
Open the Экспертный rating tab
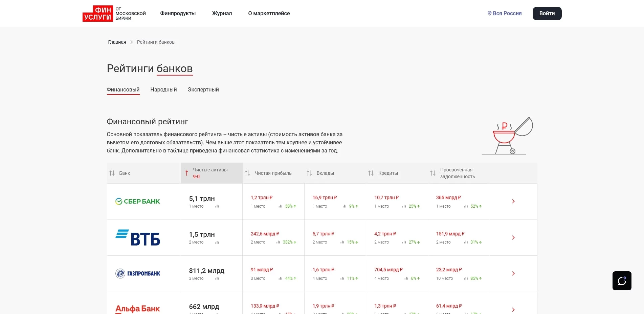click(x=203, y=90)
